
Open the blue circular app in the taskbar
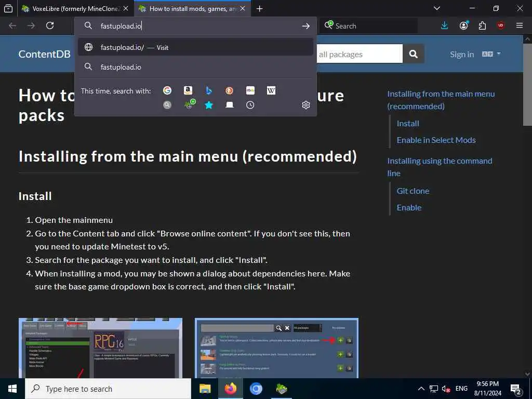coord(256,389)
